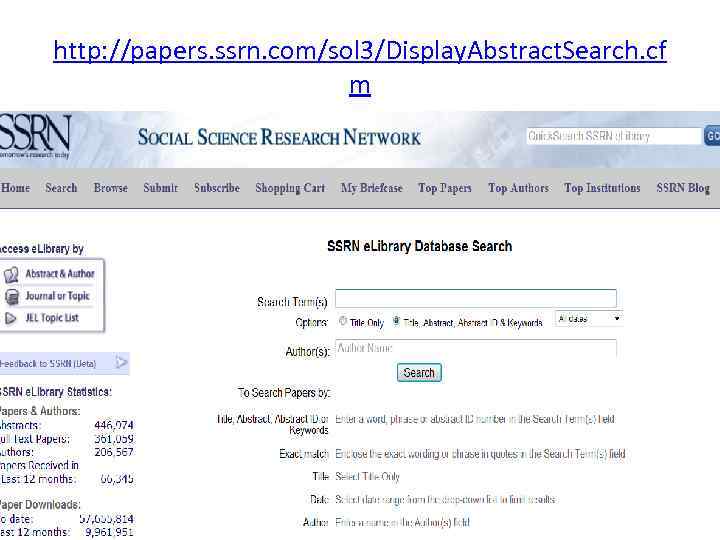720x540 pixels.
Task: Open the All dates dropdown
Action: [x=589, y=319]
